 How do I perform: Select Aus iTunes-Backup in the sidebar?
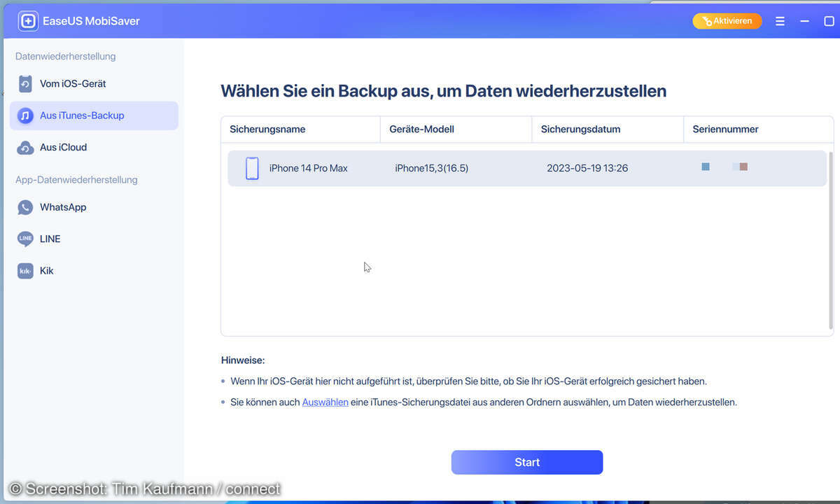(x=94, y=115)
